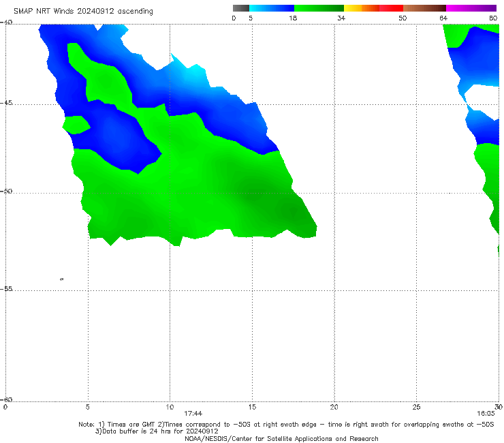Click the longitude axis label '20'
Image resolution: width=504 pixels, height=443 pixels.
334,407
